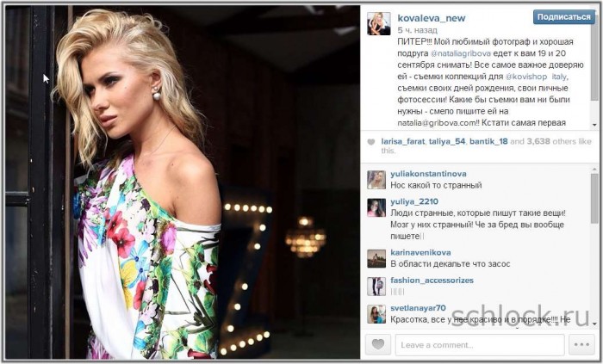Open kovaleva_new profile avatar

pos(379,23)
